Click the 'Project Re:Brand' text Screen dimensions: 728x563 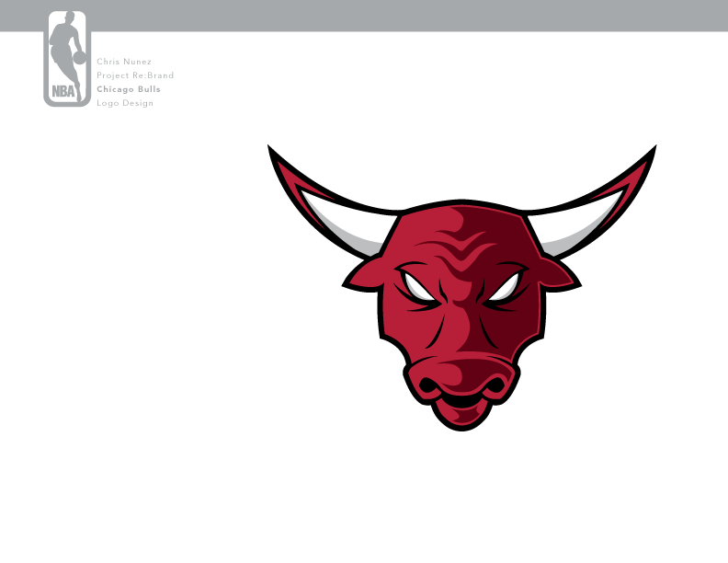(135, 75)
